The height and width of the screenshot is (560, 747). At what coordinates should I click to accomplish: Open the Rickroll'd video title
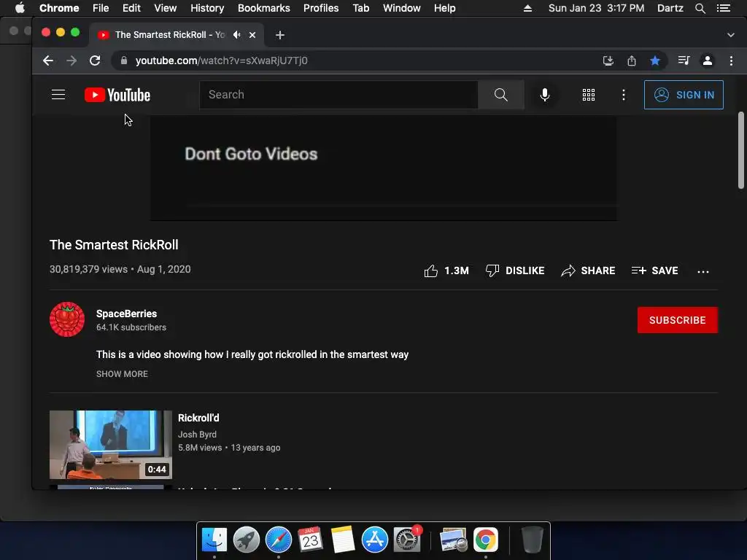coord(198,418)
